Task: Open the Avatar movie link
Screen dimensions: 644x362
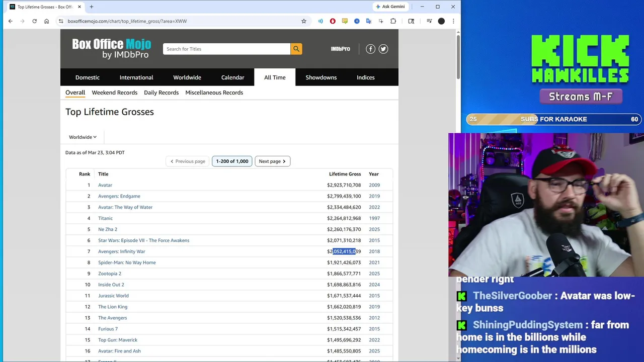Action: pyautogui.click(x=105, y=185)
